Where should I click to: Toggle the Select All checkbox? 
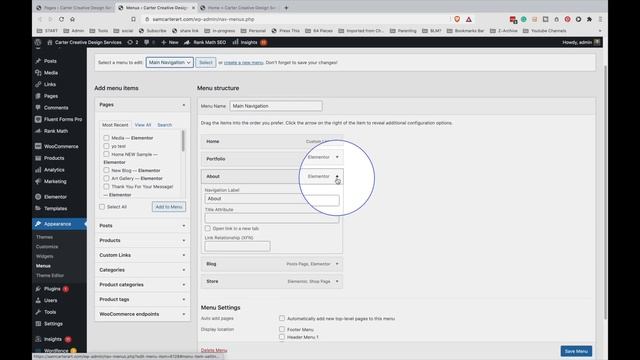click(102, 207)
